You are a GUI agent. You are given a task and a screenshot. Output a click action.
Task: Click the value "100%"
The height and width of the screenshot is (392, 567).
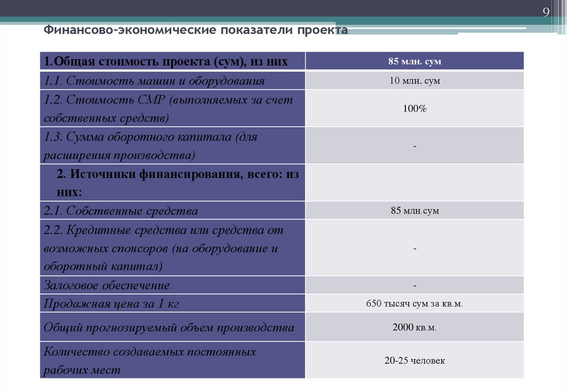[415, 109]
